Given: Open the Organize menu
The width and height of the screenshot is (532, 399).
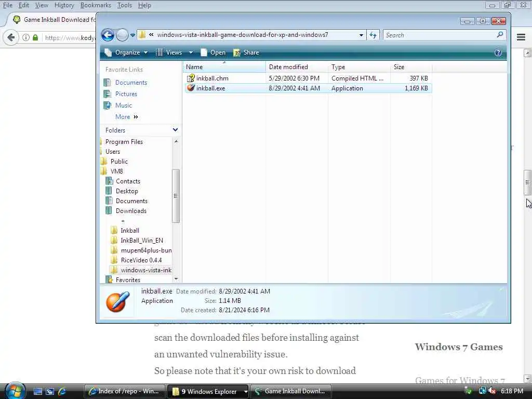Looking at the screenshot, I should 126,52.
